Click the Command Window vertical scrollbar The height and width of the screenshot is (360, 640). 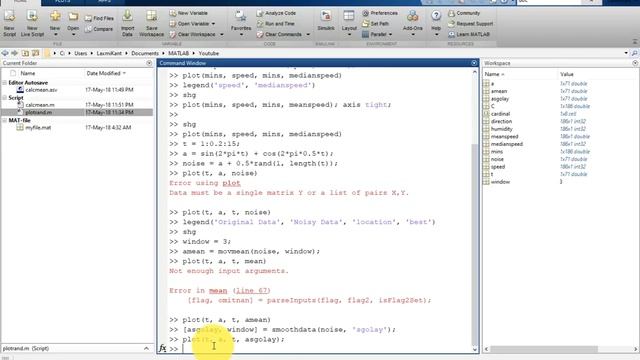[474, 245]
